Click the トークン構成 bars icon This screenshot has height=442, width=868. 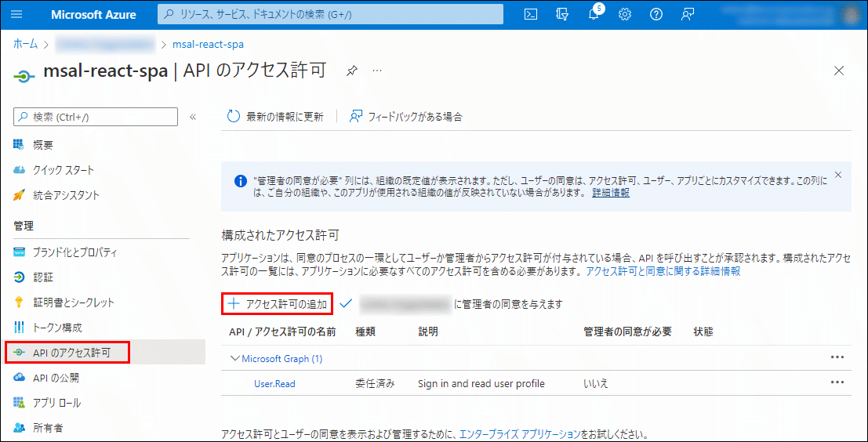pyautogui.click(x=19, y=327)
